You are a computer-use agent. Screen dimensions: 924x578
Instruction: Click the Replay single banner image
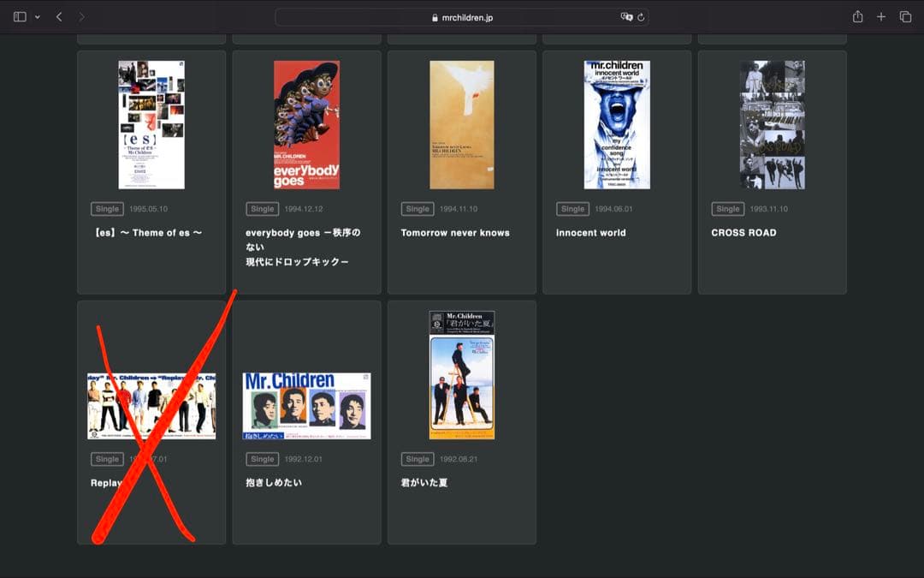tap(151, 406)
